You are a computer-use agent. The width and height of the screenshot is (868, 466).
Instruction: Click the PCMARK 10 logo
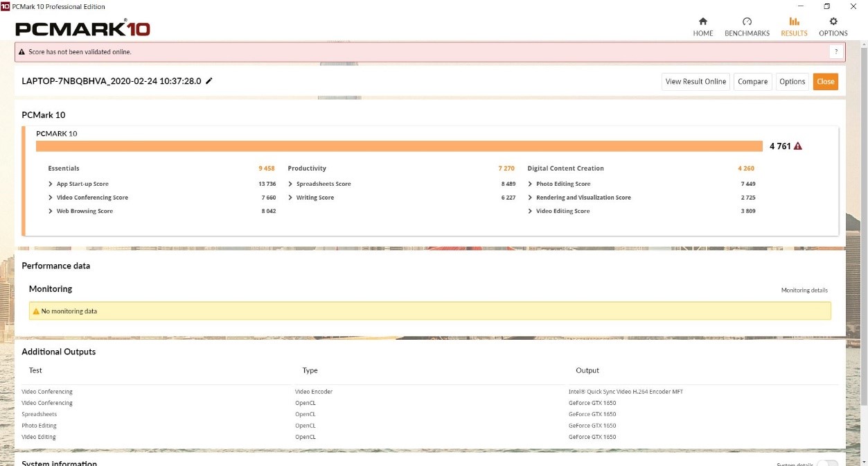[82, 29]
